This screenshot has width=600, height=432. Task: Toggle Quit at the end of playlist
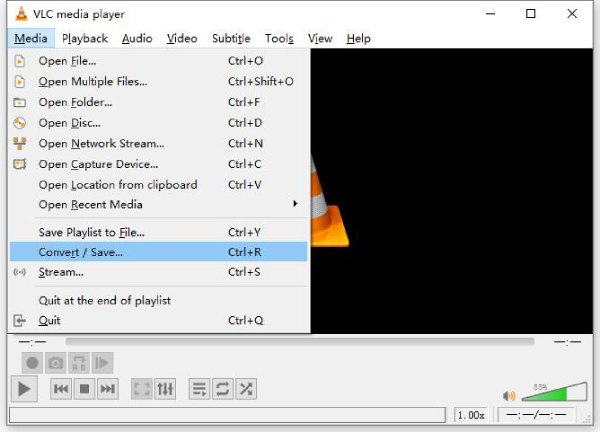pos(158,300)
